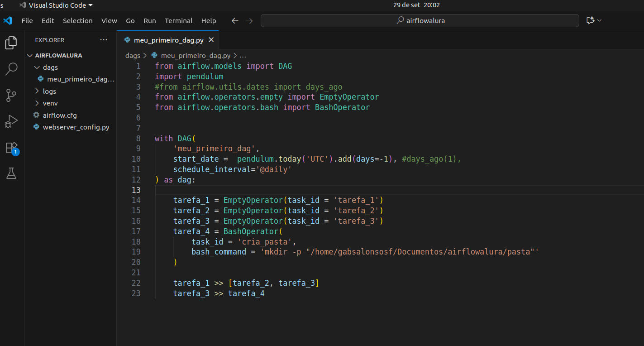Open the Terminal menu

tap(178, 21)
